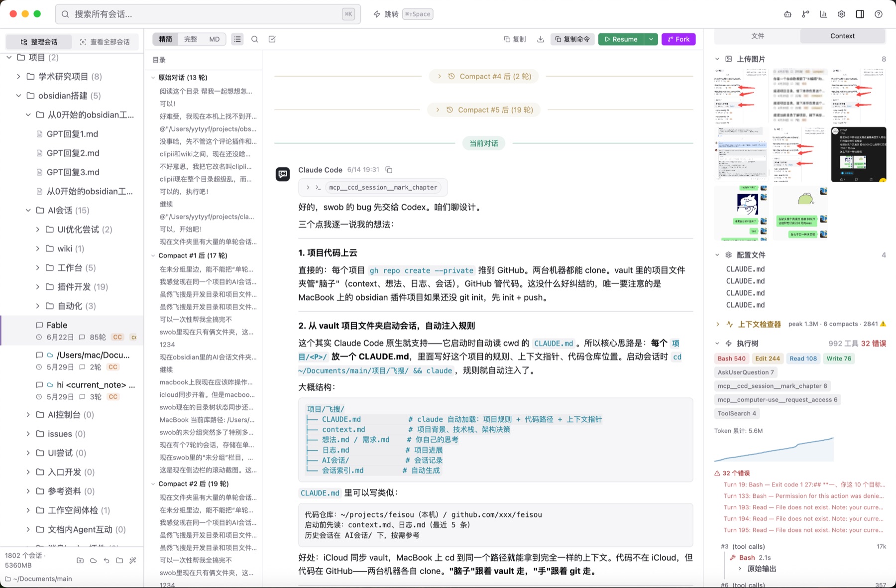Toggle the table of contents list icon
Screen dimensions: 896x588
(x=237, y=39)
